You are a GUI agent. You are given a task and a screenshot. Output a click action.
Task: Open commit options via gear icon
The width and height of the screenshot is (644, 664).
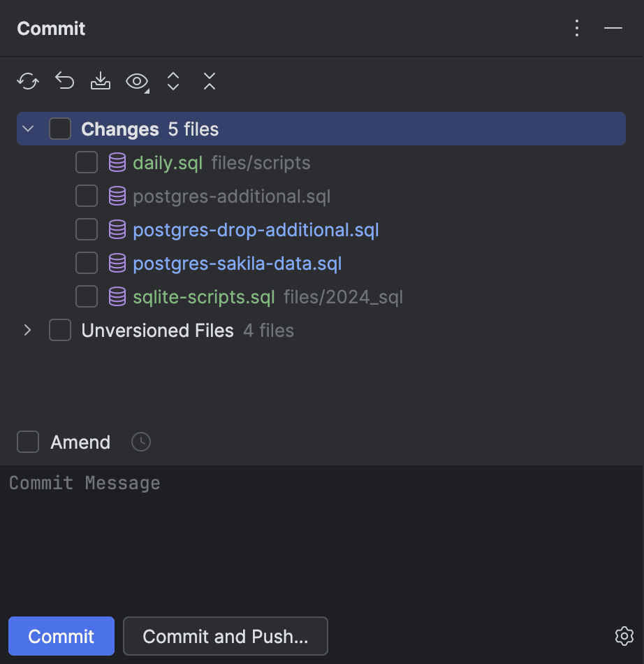624,636
